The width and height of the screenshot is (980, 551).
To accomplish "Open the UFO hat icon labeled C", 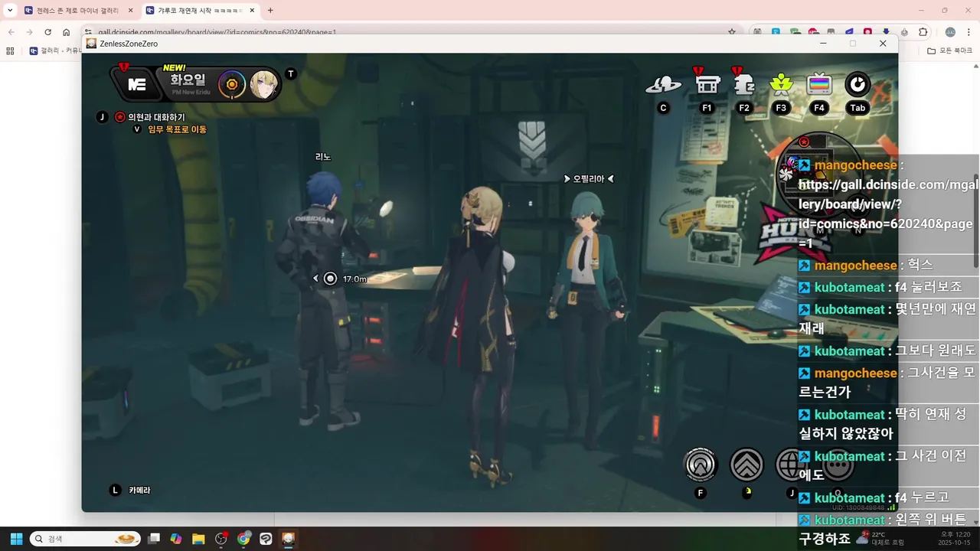I will (664, 85).
